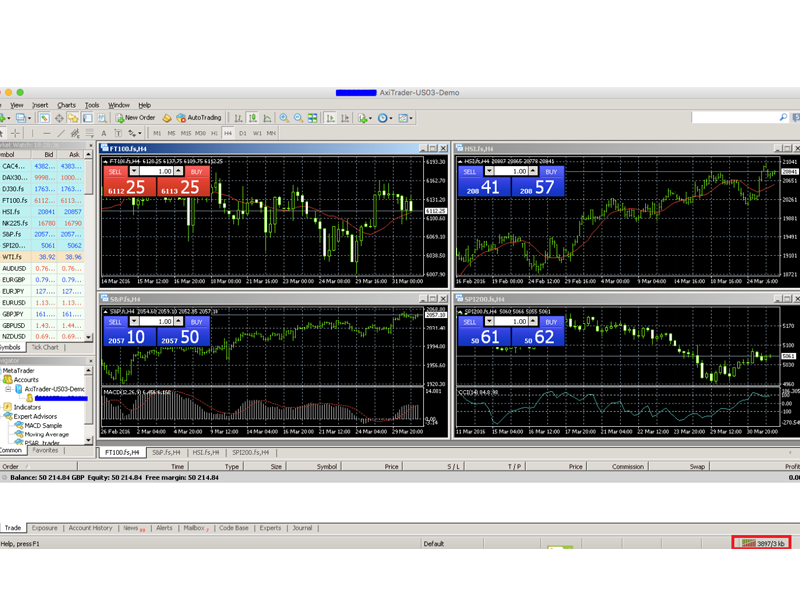Toggle chart Auto Scroll icon

(330, 118)
